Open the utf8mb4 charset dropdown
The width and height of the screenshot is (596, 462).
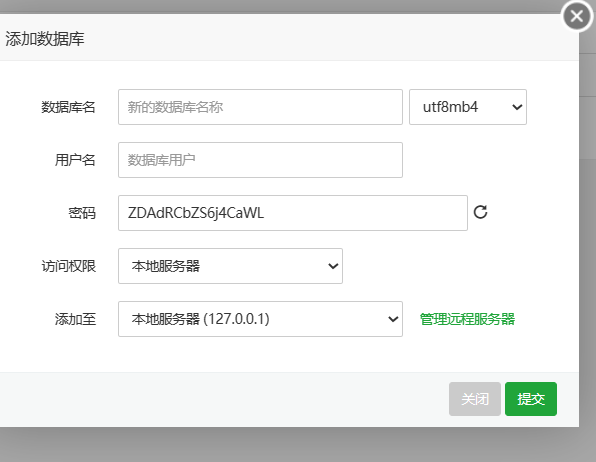tap(468, 107)
